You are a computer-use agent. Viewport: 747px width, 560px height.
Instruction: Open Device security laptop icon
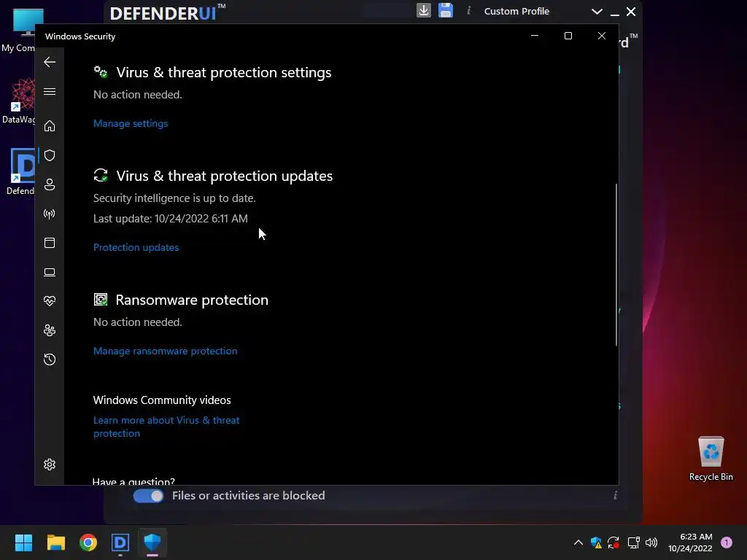coord(50,272)
